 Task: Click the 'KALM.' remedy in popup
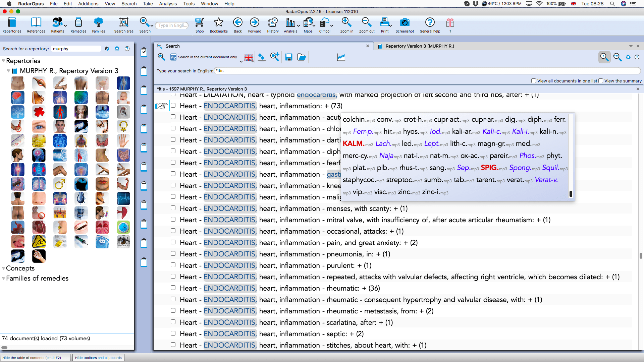coord(354,143)
